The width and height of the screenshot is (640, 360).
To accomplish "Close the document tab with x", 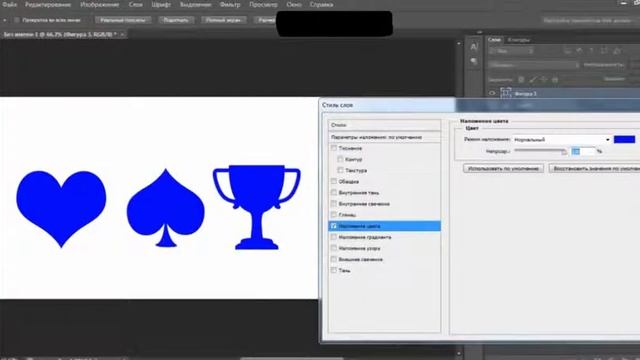I will 122,35.
